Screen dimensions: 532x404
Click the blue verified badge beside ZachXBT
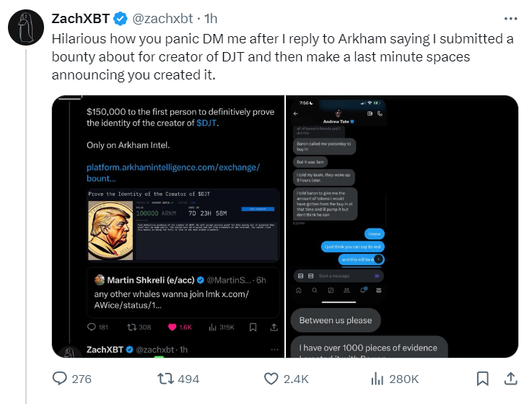coord(120,18)
